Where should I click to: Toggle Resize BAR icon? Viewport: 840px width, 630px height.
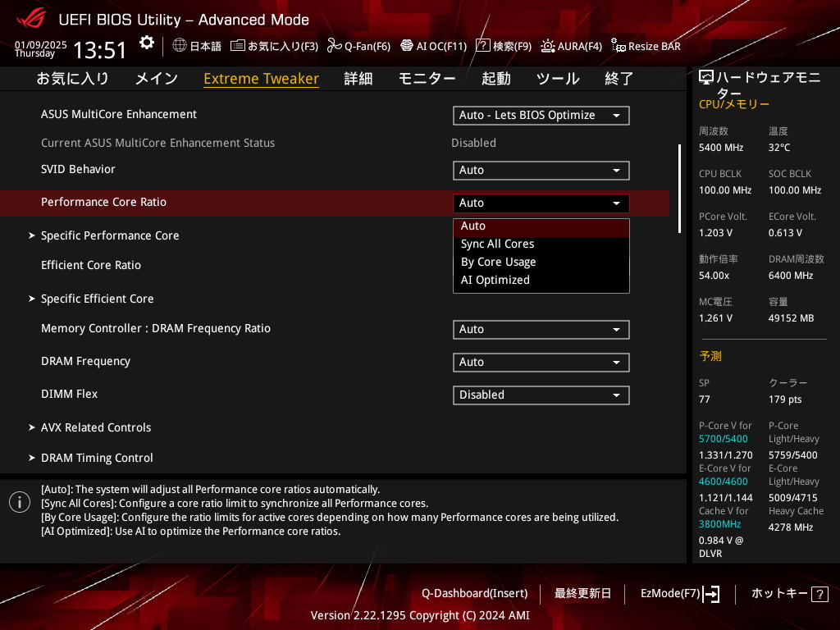tap(619, 46)
